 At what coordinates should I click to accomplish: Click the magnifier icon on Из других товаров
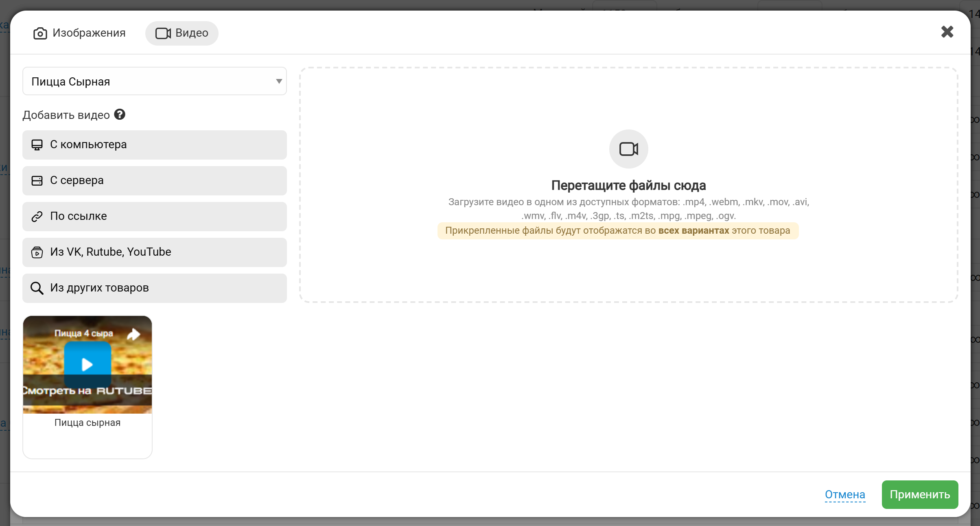point(37,288)
